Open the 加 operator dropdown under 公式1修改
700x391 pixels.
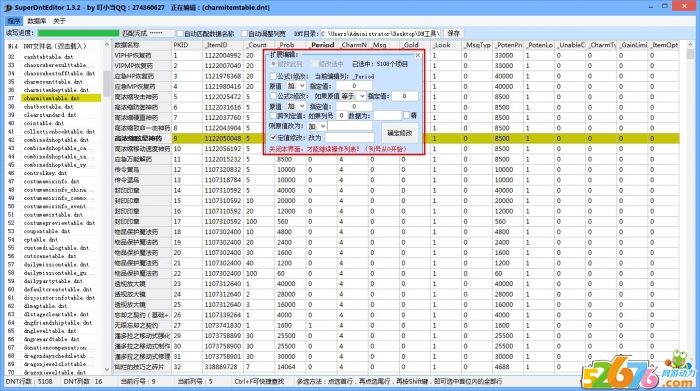tap(296, 86)
